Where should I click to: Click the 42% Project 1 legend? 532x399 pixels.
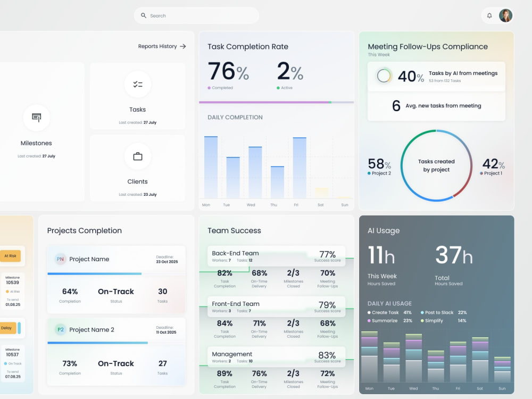click(493, 167)
